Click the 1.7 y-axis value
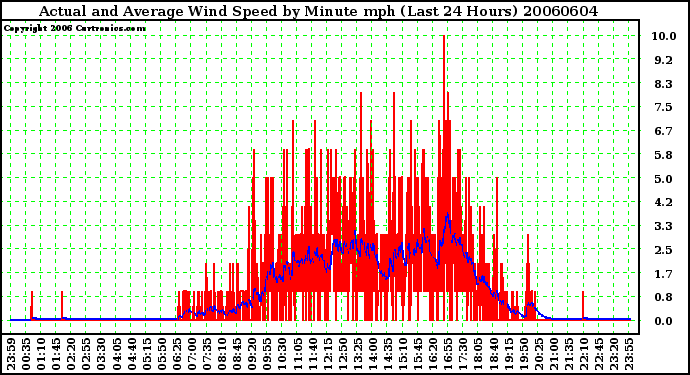Screen dimensions: 690x375 [x=664, y=274]
